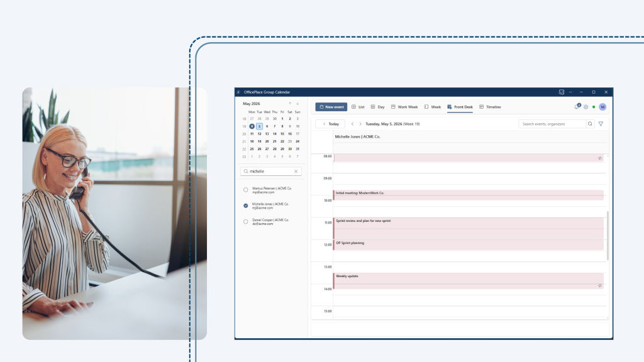Create a New event

tap(331, 107)
